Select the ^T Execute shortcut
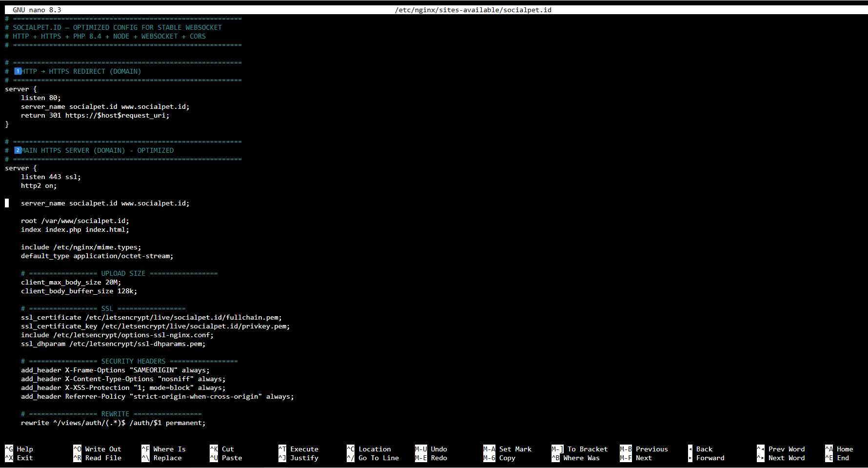Viewport: 868px width, 468px height. [x=298, y=449]
